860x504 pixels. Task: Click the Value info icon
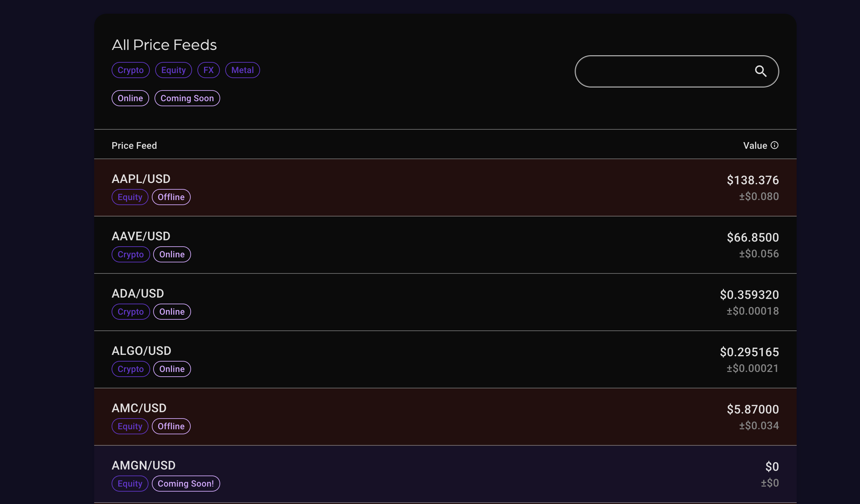pos(774,145)
